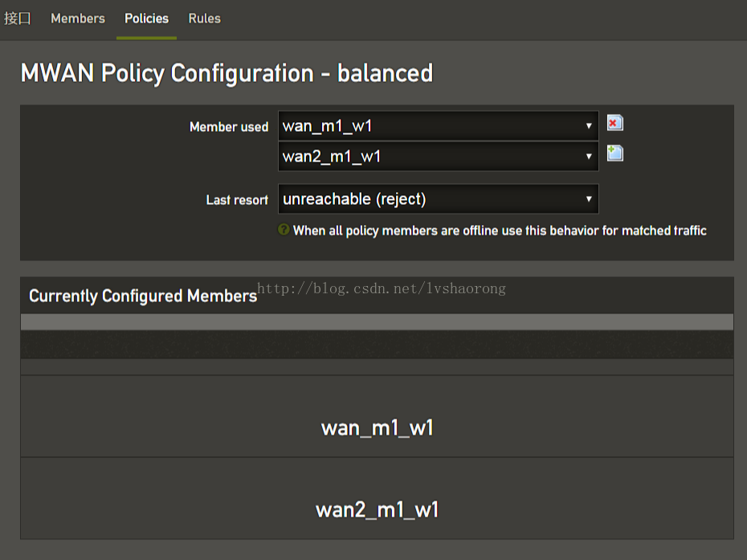Screen dimensions: 747x560
Task: Click the green help icon under Last resort
Action: 284,230
